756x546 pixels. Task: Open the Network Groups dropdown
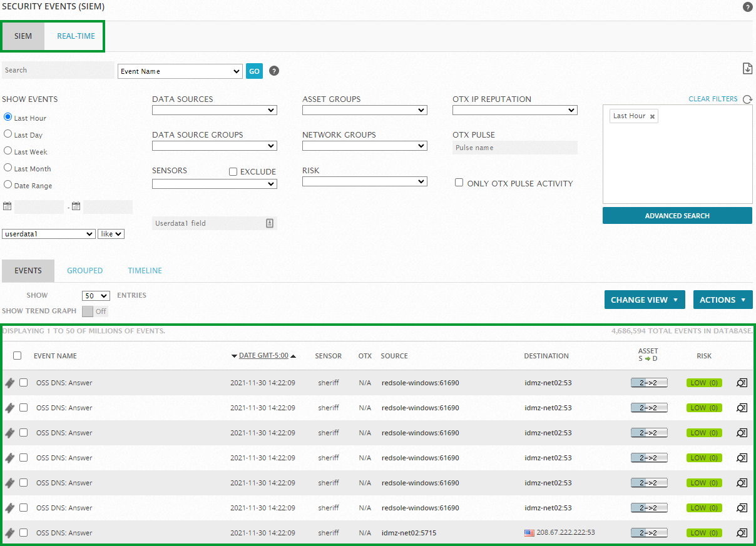tap(365, 146)
